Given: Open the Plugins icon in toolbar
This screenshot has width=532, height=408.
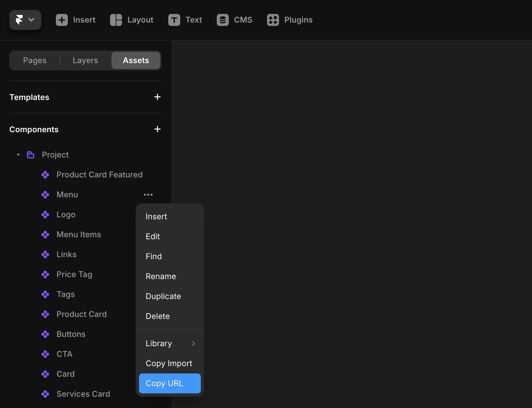Looking at the screenshot, I should coord(273,20).
